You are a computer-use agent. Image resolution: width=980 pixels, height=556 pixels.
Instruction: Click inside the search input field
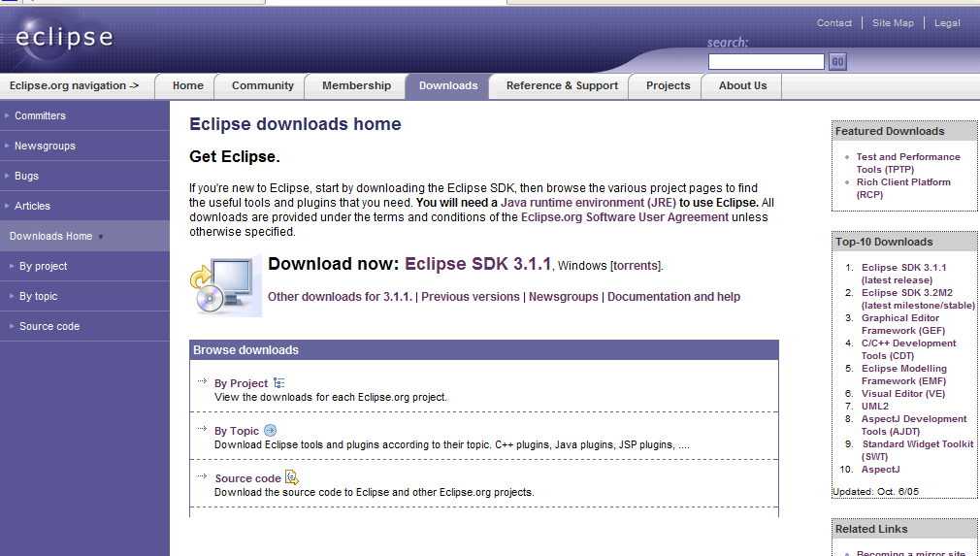[767, 61]
